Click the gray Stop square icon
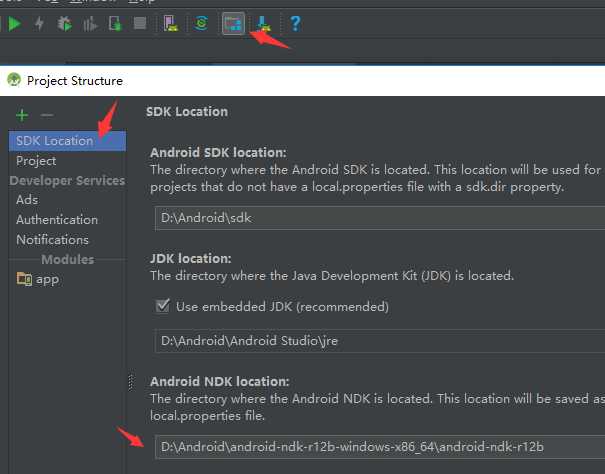Screen dimensions: 605x474 tap(140, 23)
